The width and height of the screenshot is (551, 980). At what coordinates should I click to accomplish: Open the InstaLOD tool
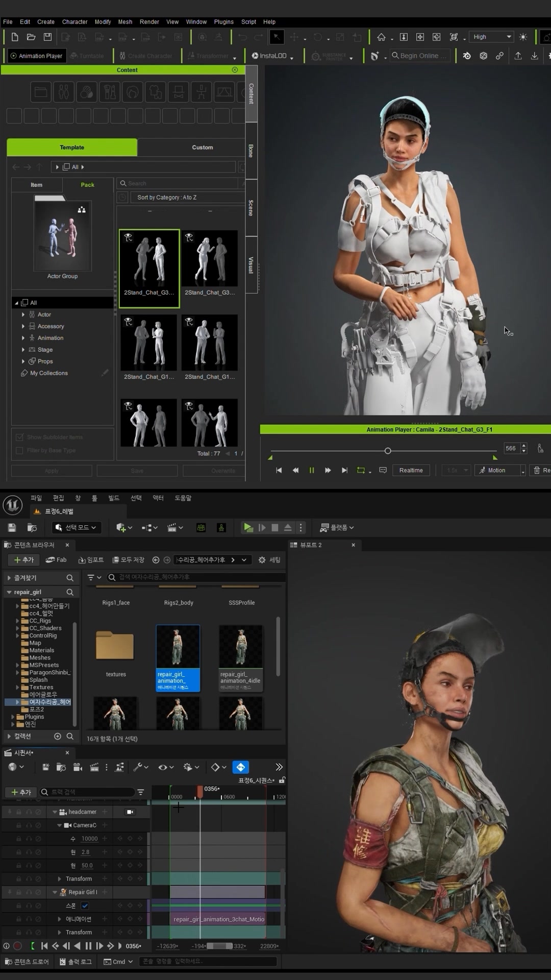click(269, 56)
